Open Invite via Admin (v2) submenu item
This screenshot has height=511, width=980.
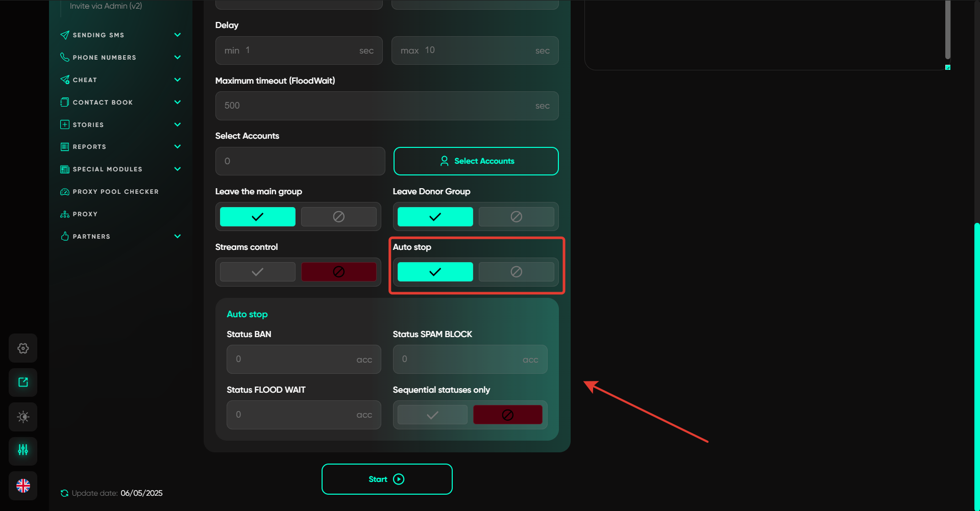[x=106, y=6]
